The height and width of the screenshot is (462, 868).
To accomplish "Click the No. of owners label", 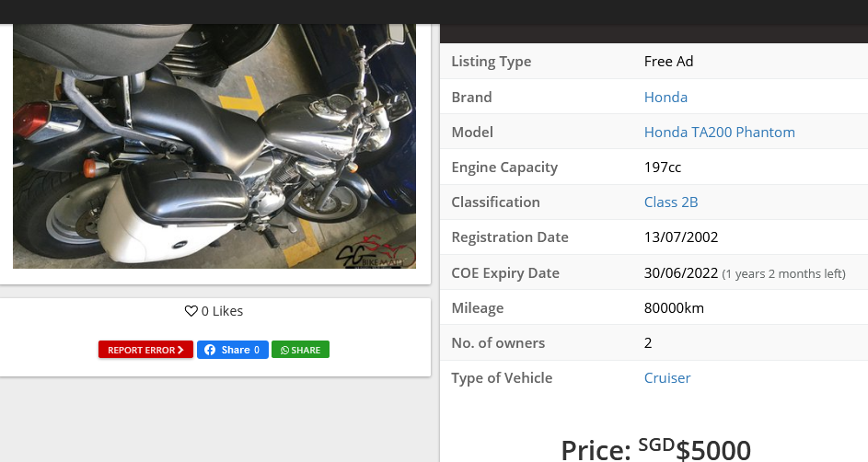I will (x=498, y=343).
